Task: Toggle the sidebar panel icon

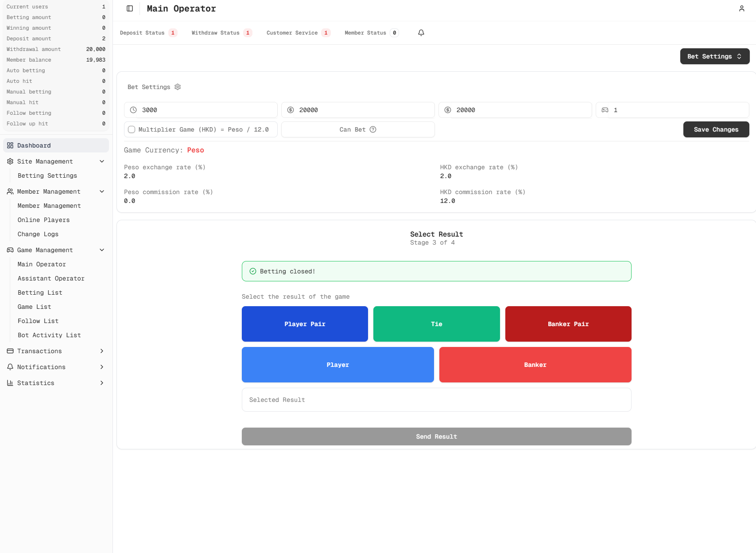Action: [x=130, y=8]
